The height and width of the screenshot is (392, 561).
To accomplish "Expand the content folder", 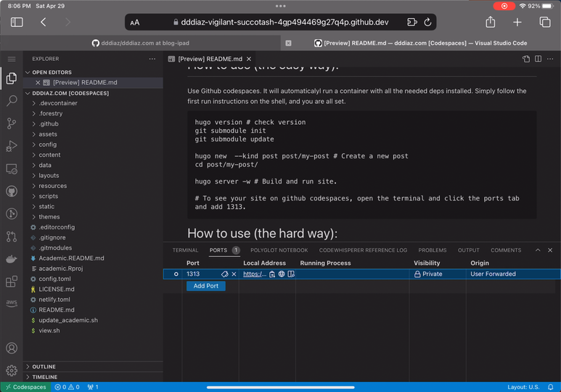I will click(49, 155).
